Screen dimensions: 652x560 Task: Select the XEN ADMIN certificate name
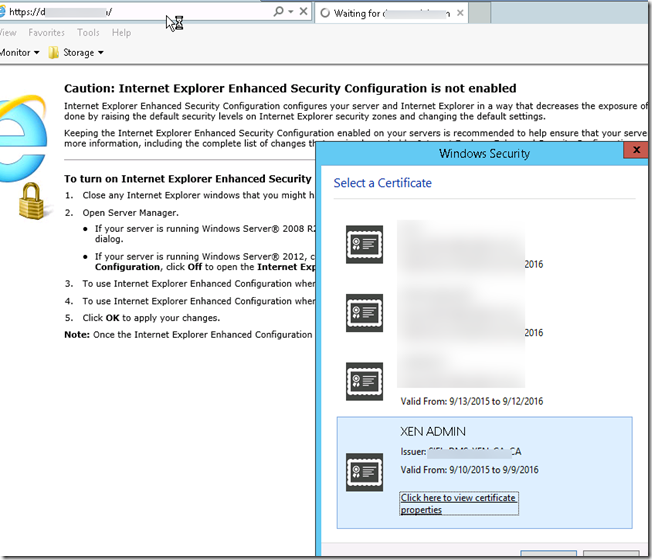(x=433, y=432)
